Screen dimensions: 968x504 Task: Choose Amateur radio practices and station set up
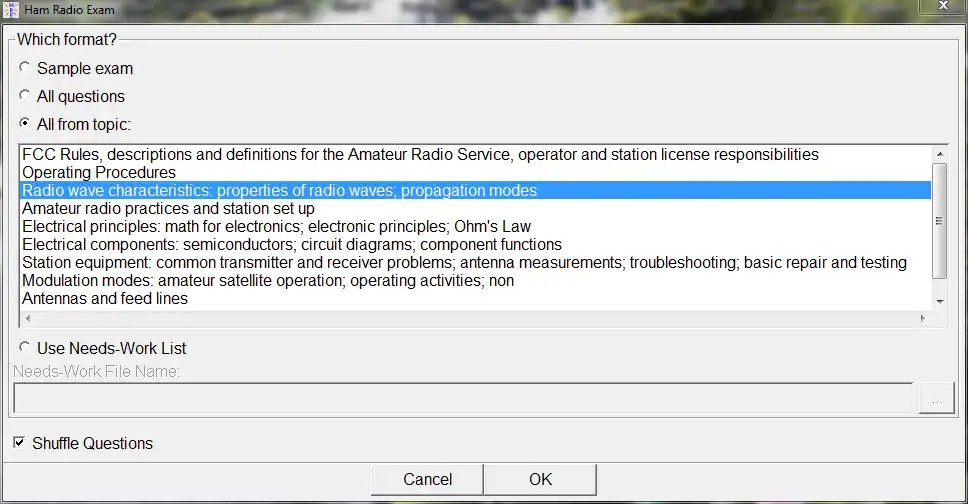(476, 208)
